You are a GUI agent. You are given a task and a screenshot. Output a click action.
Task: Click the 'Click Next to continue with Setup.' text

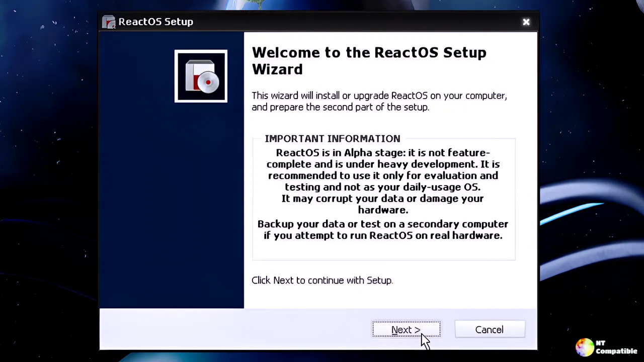click(322, 281)
